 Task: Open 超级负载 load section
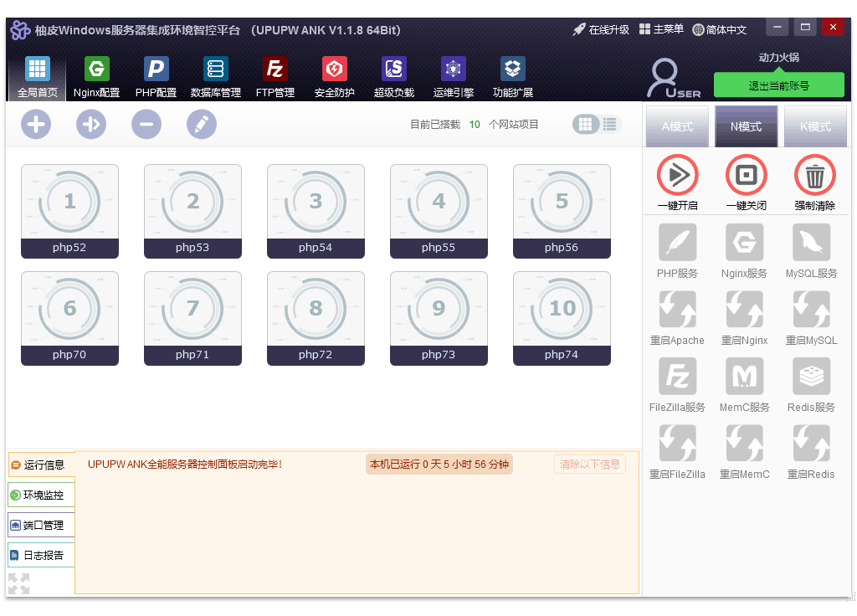tap(394, 77)
